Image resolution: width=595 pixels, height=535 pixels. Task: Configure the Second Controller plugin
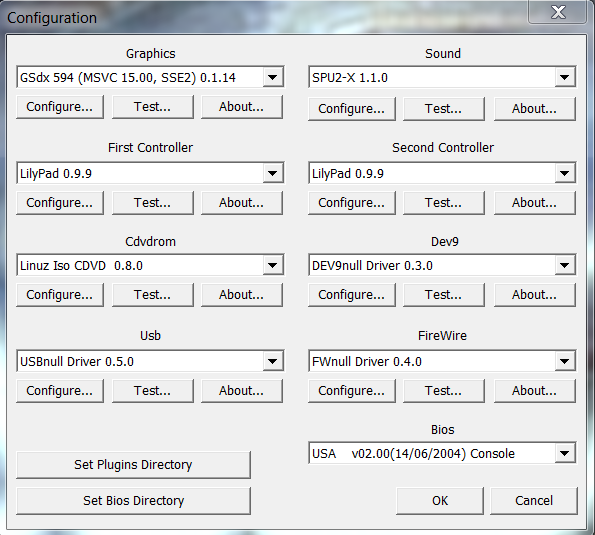pyautogui.click(x=351, y=203)
